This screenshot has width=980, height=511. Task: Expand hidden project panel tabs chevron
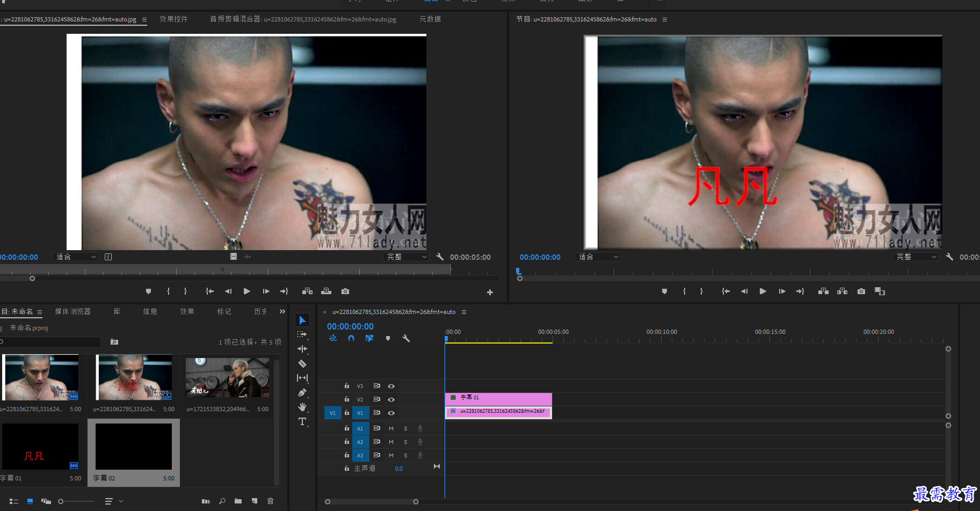282,311
